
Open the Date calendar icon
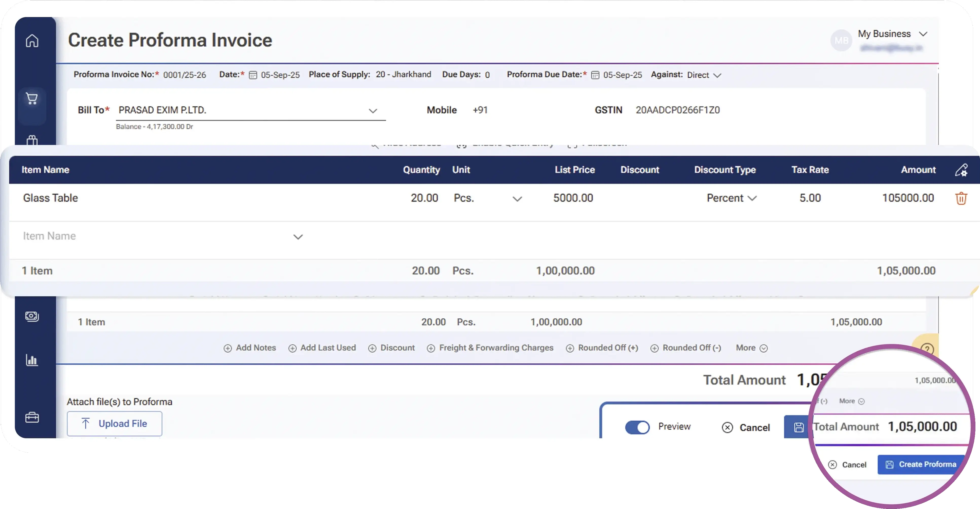(x=253, y=75)
